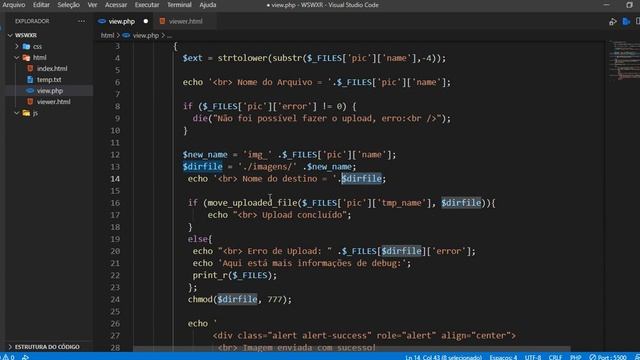Switch to the view.php editor tab

pyautogui.click(x=124, y=21)
